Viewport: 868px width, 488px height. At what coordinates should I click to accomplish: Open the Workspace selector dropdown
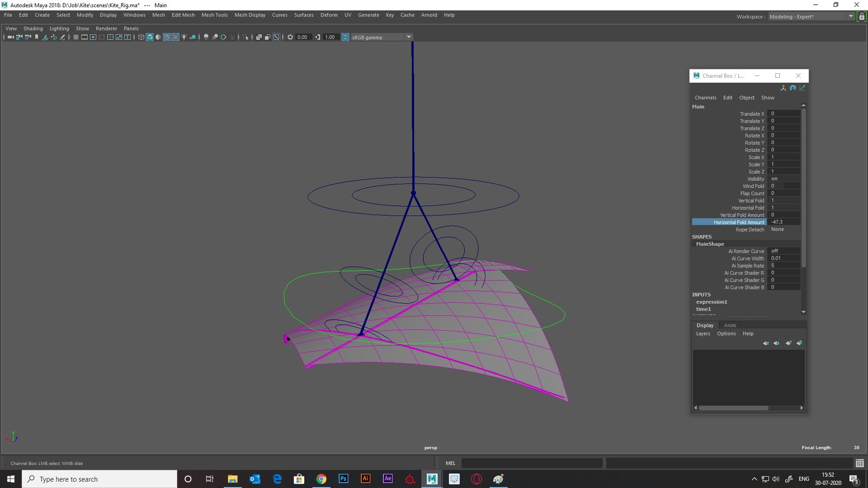[851, 16]
